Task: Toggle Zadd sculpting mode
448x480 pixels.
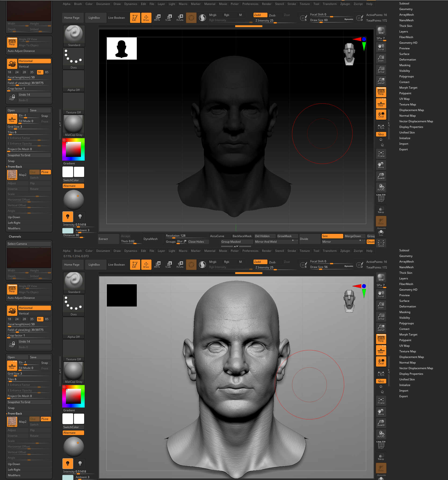Action: pos(260,15)
